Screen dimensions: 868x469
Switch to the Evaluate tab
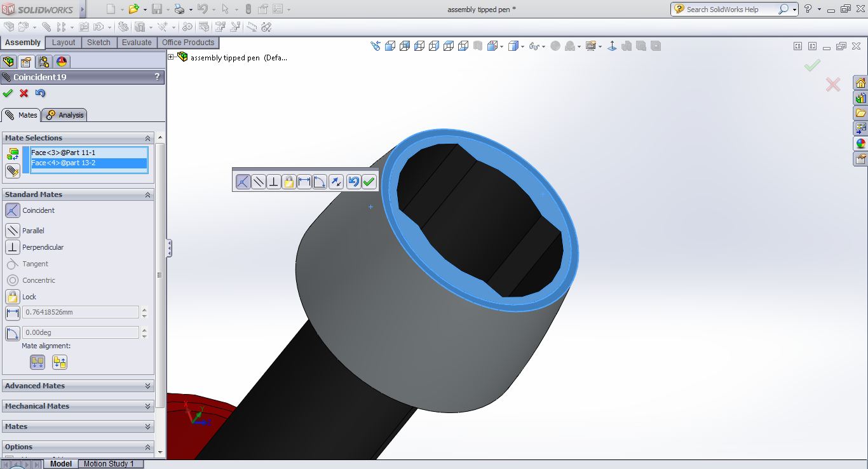coord(137,43)
